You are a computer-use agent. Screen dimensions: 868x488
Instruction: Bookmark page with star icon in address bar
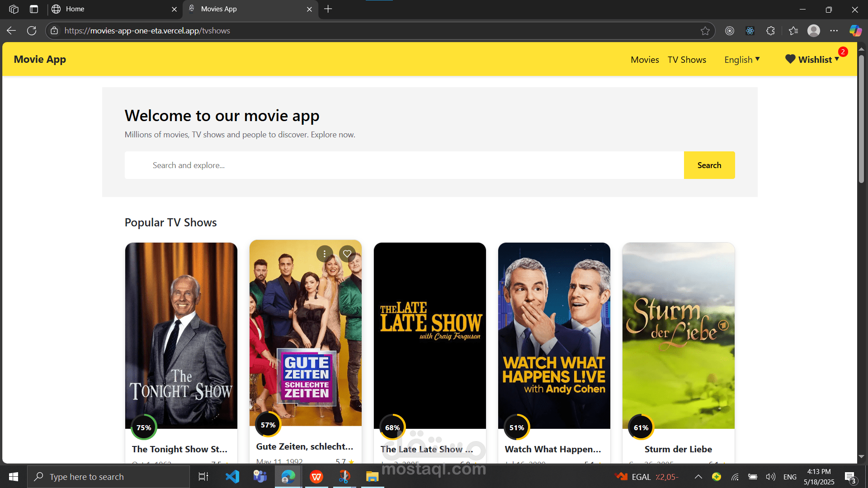pyautogui.click(x=705, y=31)
